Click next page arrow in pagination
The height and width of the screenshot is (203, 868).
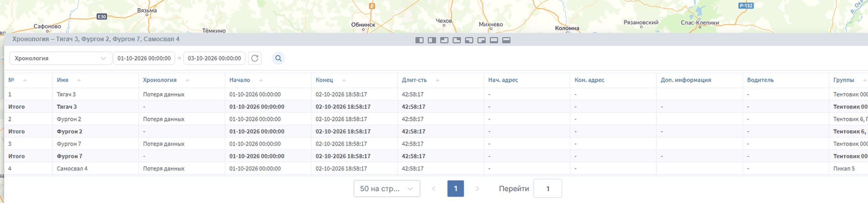click(x=477, y=189)
